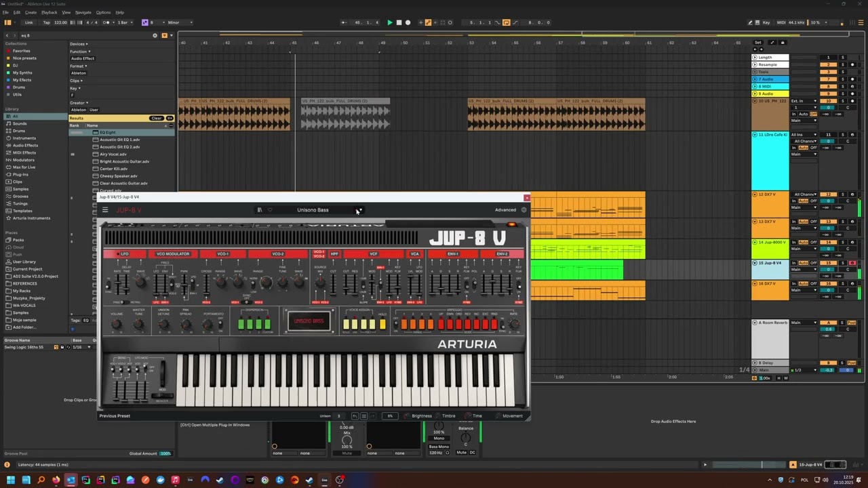Toggle lock envelopes icon

[x=783, y=43]
